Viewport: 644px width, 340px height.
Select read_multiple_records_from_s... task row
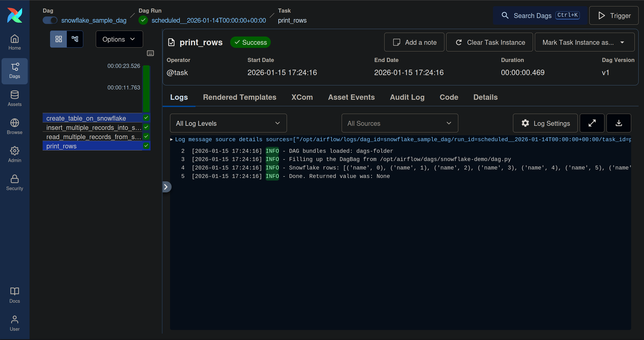(92, 137)
